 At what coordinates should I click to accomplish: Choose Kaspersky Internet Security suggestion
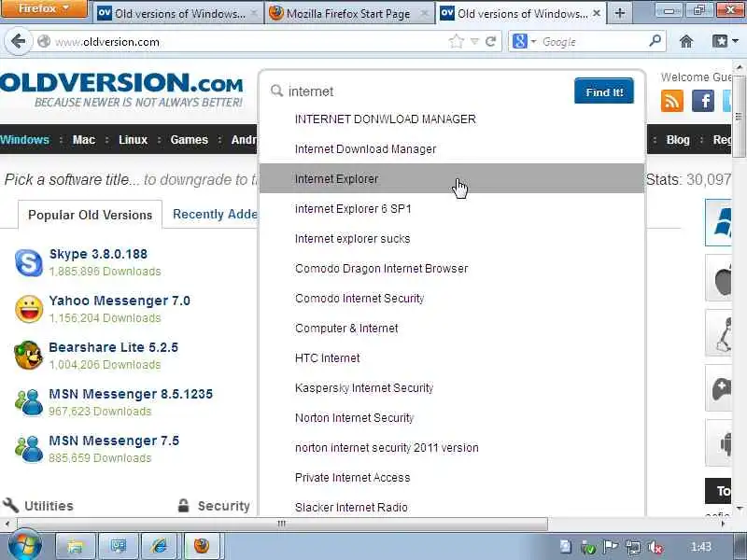[x=452, y=388]
